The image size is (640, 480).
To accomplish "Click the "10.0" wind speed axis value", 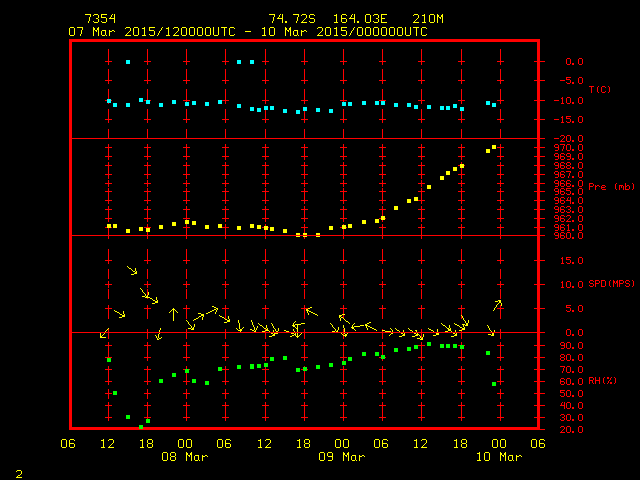I will pos(571,284).
